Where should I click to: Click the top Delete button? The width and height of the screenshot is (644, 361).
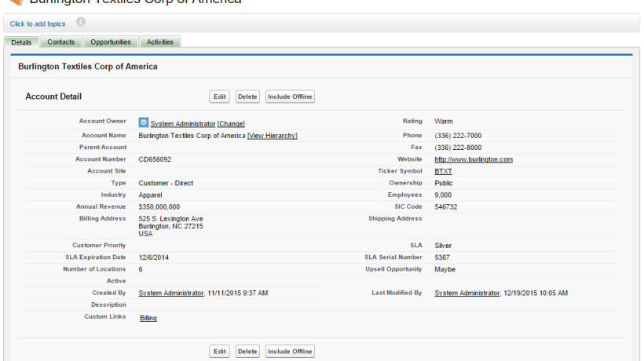247,97
